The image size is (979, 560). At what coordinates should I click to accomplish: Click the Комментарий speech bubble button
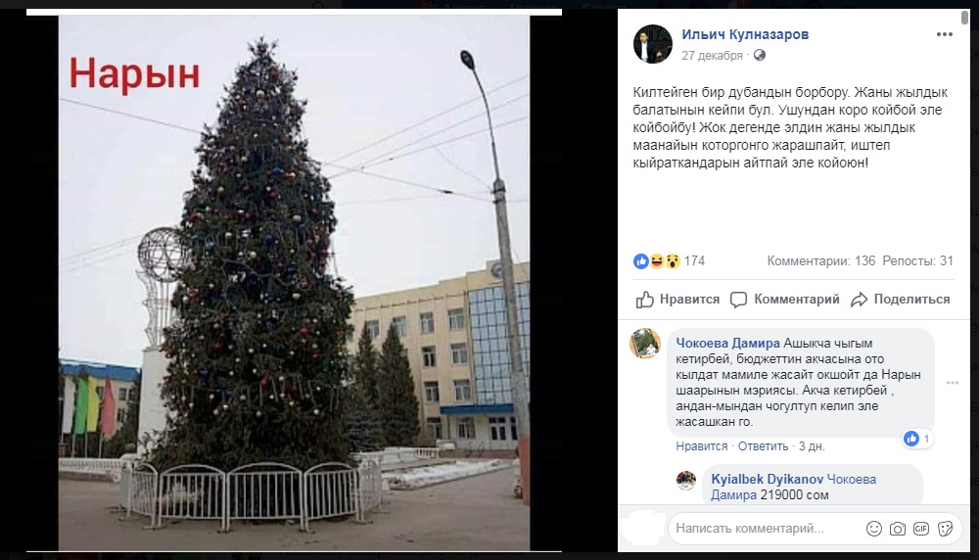(785, 300)
